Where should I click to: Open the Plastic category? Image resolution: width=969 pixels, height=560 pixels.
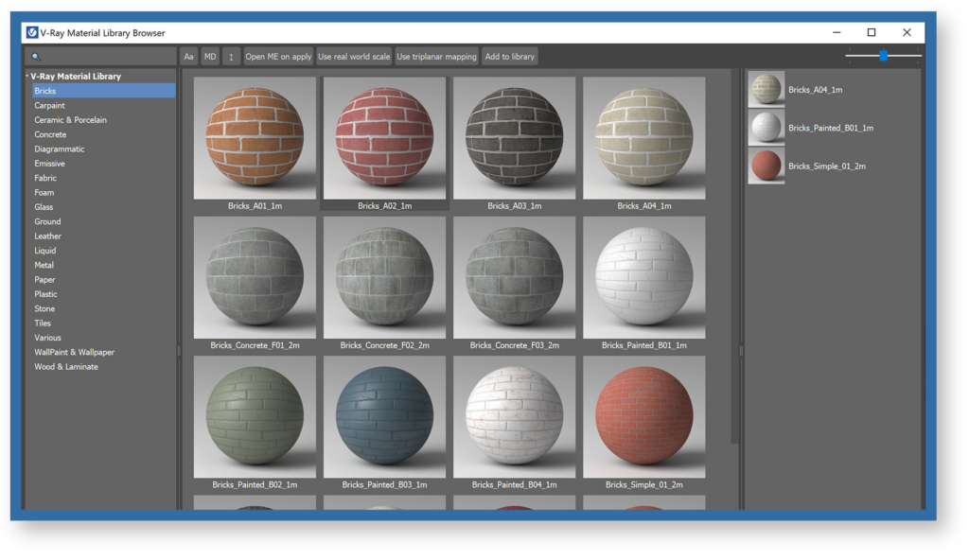coord(45,294)
